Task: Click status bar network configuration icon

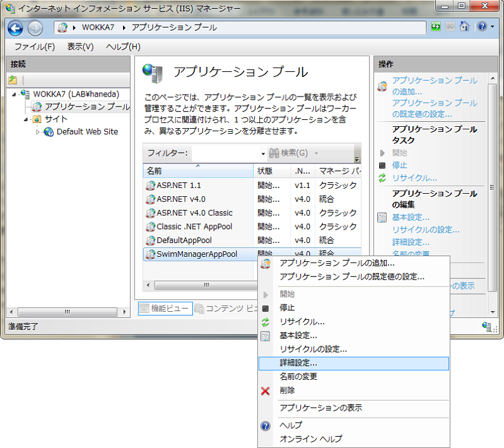Action: click(x=486, y=326)
